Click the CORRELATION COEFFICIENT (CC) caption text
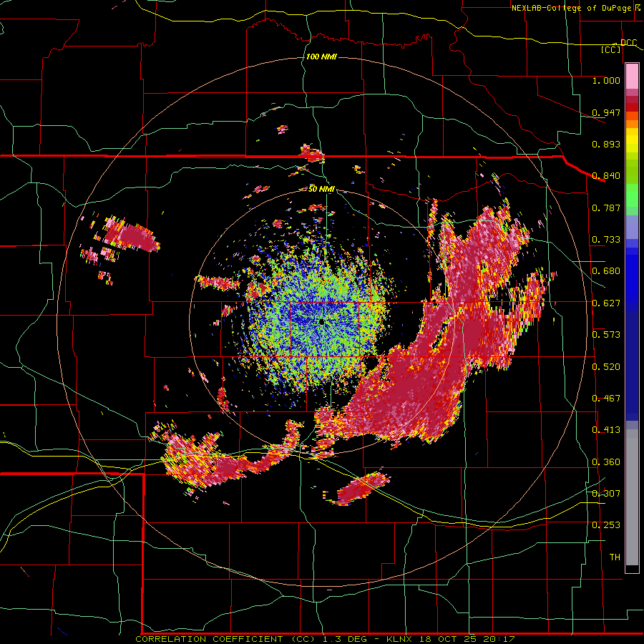Screen dimensions: 644x644 pyautogui.click(x=225, y=639)
